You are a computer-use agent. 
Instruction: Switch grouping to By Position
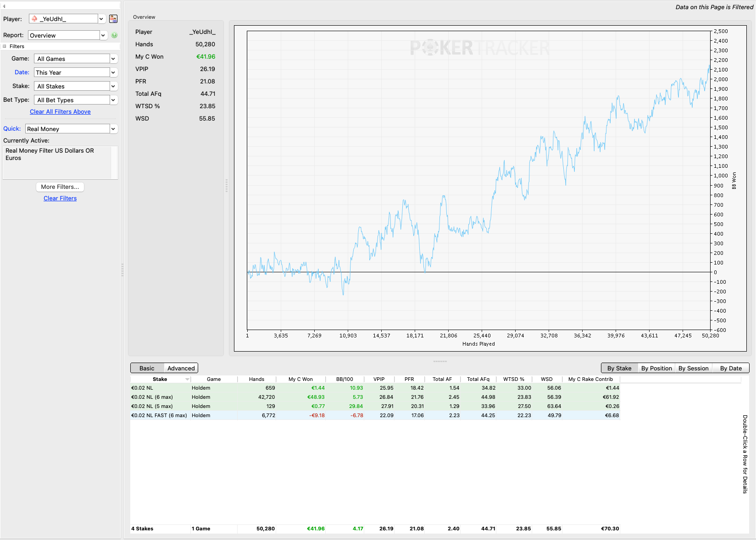pos(656,368)
